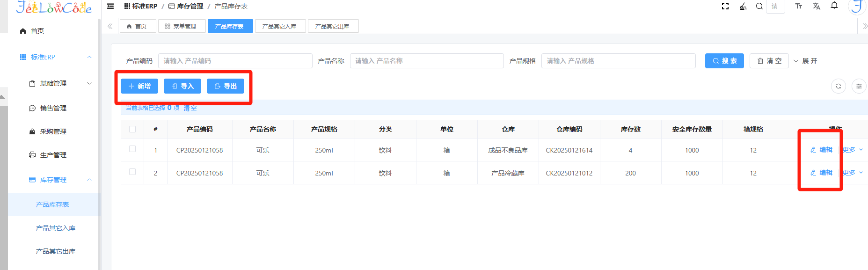This screenshot has width=868, height=270.
Task: Click the table refresh icon
Action: [x=838, y=86]
